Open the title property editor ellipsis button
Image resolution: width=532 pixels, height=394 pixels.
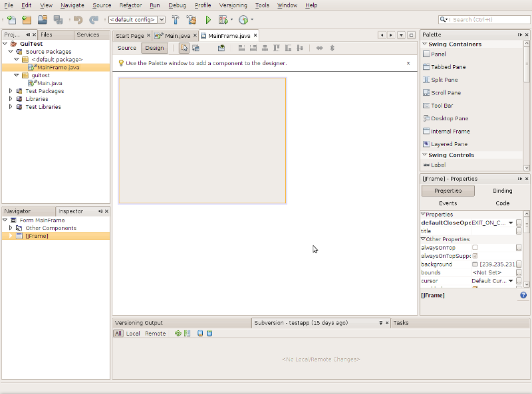(519, 231)
